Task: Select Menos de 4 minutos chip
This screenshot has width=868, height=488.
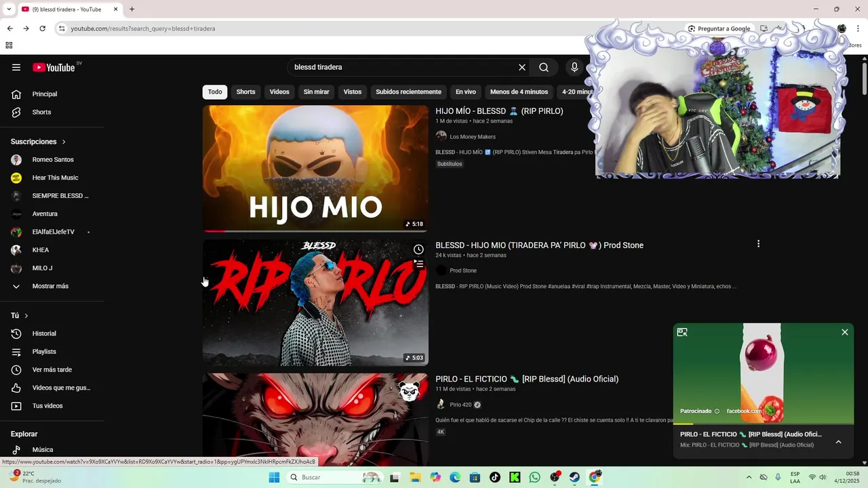Action: point(519,91)
